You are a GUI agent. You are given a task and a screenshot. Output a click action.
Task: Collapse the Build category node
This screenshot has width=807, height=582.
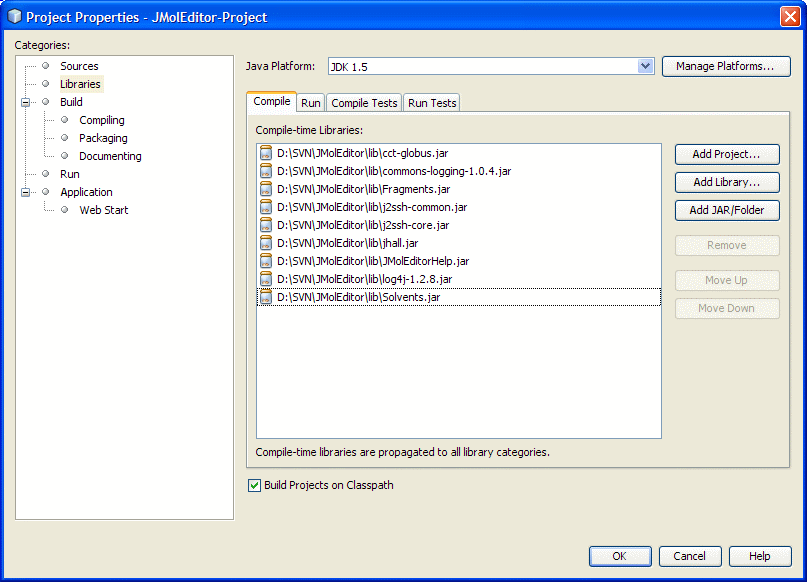coord(25,102)
